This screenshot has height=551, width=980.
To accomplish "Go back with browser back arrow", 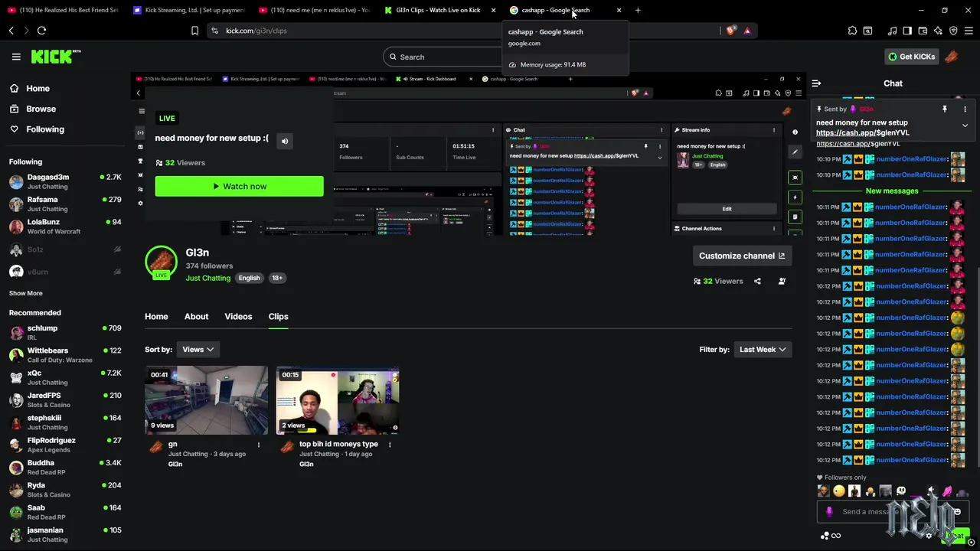I will (x=11, y=31).
